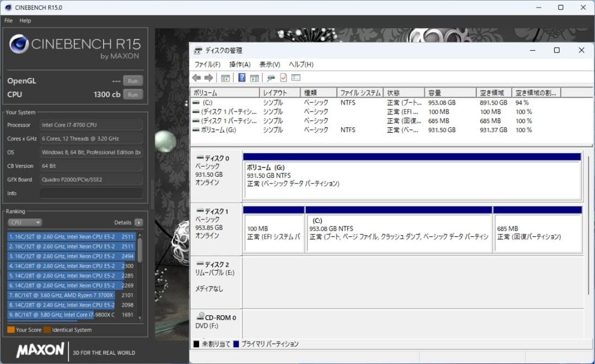Open the 操作(A) menu in Disk Management
The image size is (595, 364).
(x=240, y=64)
